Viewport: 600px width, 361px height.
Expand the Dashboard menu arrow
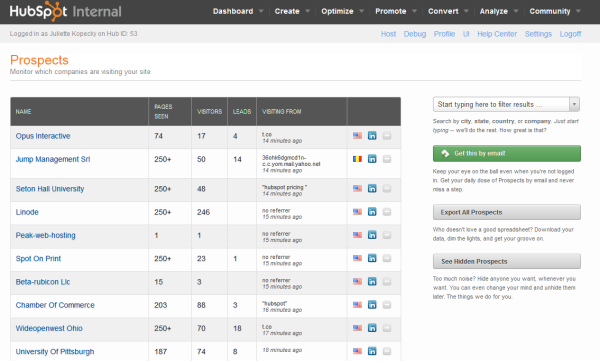click(261, 11)
